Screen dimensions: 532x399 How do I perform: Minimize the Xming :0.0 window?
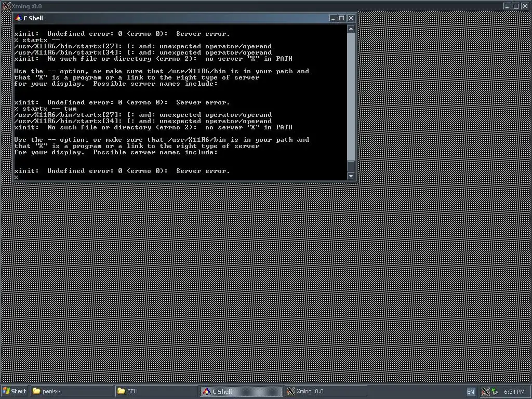[507, 6]
